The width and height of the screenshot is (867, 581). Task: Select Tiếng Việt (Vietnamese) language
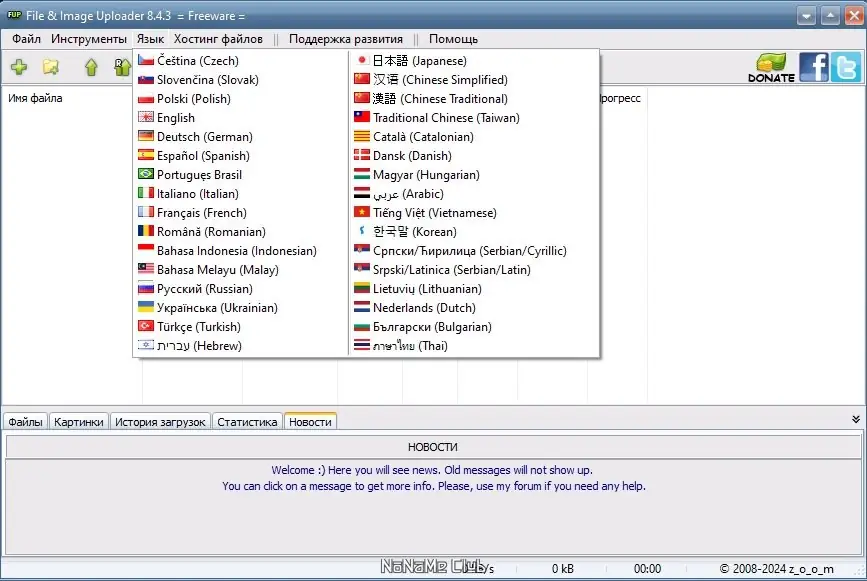pyautogui.click(x=474, y=213)
